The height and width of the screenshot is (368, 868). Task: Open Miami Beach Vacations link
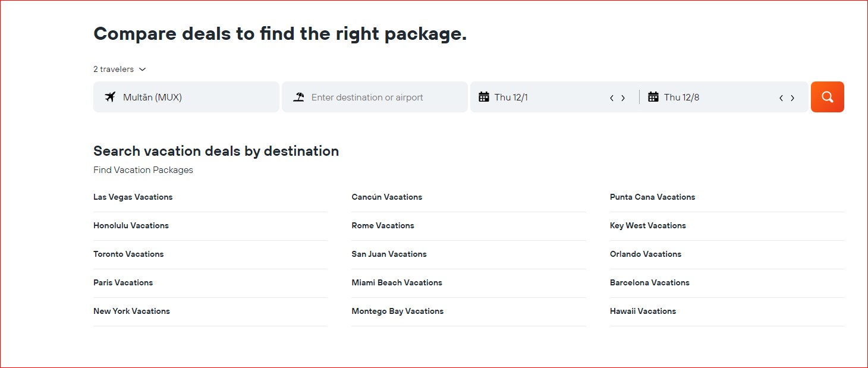pyautogui.click(x=397, y=282)
